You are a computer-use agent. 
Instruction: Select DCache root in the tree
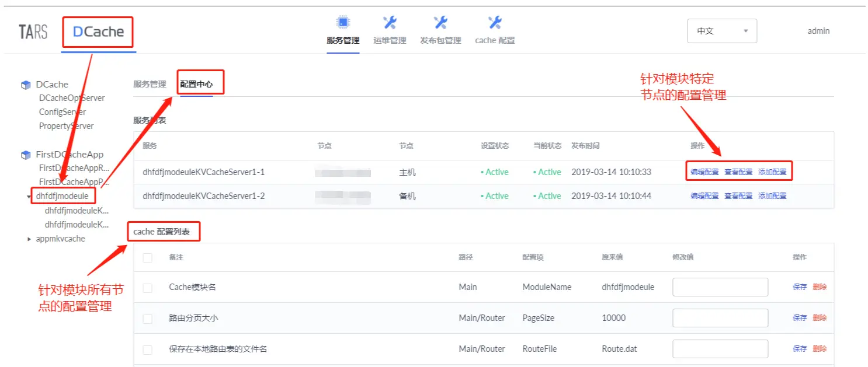tap(52, 85)
